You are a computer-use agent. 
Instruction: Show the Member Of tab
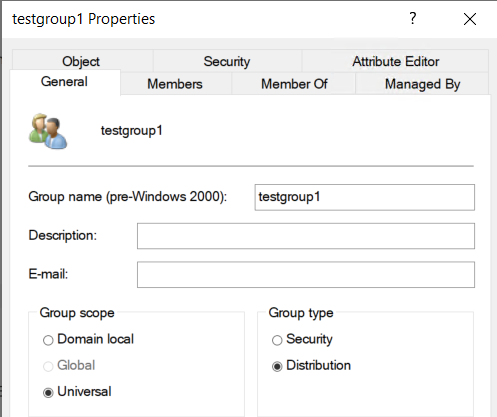click(294, 84)
